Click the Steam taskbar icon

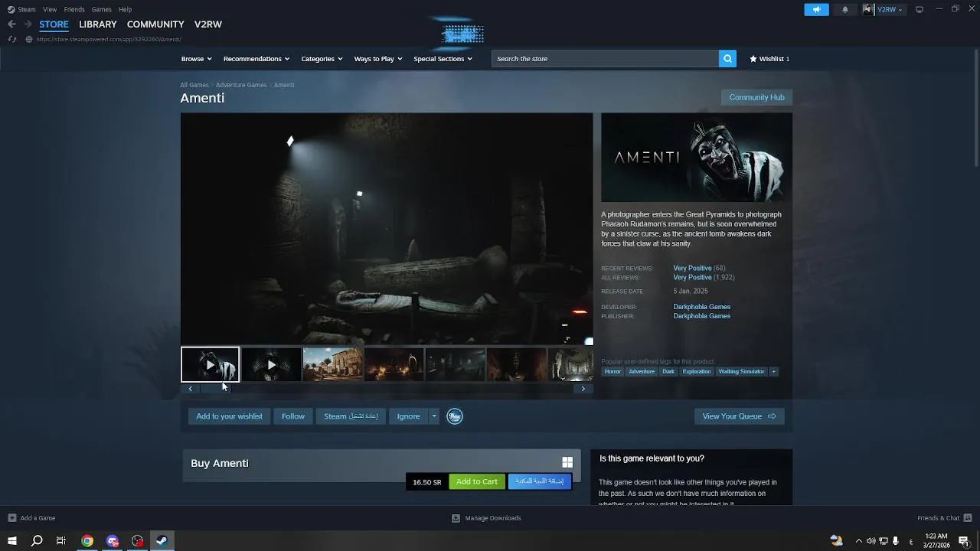pyautogui.click(x=162, y=541)
